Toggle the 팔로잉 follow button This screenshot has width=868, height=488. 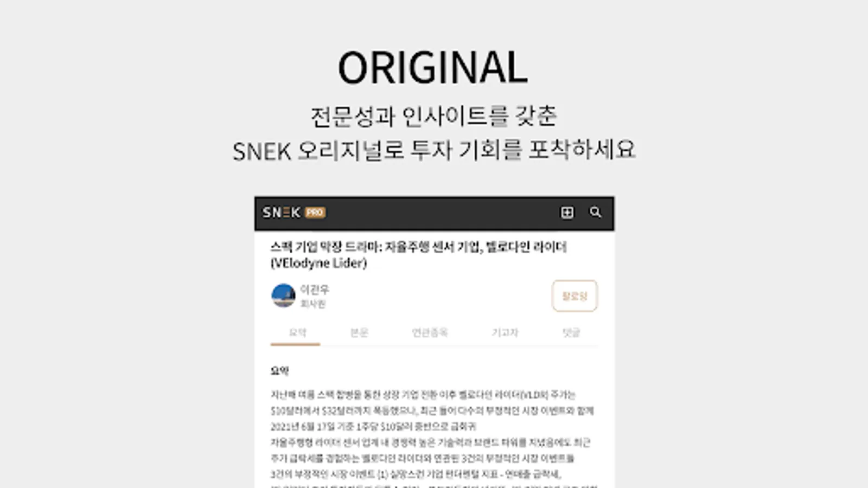pyautogui.click(x=575, y=296)
